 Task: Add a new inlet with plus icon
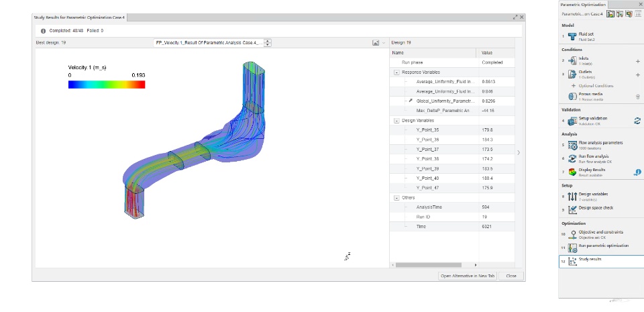[x=638, y=61]
